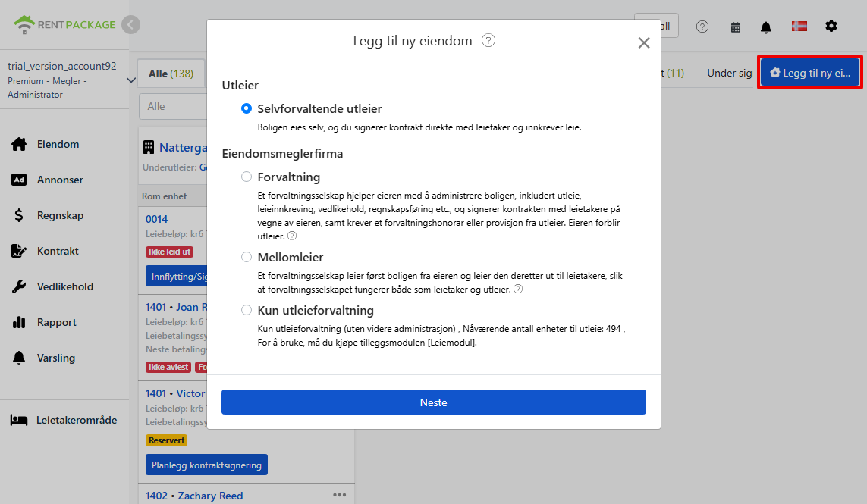Click the Vedlikehold wrench icon in sidebar
The width and height of the screenshot is (867, 504).
click(19, 286)
